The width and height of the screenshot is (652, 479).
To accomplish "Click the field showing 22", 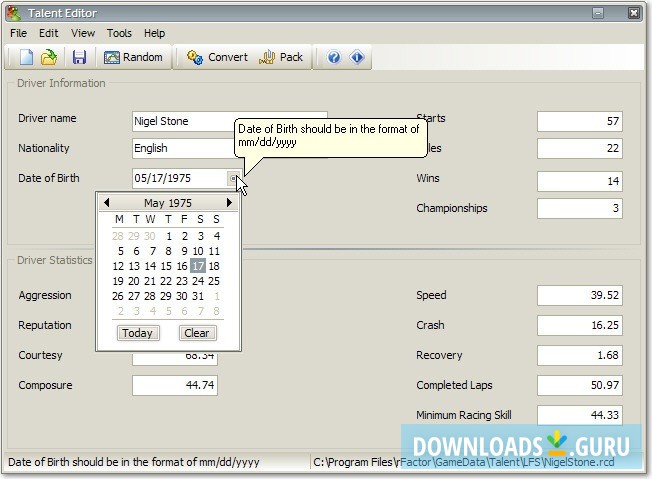I will tap(580, 148).
